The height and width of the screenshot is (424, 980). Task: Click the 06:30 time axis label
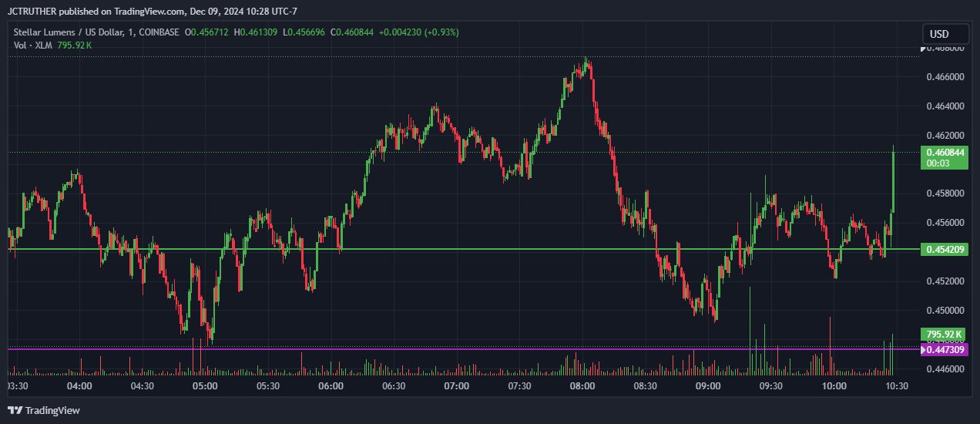pyautogui.click(x=393, y=385)
